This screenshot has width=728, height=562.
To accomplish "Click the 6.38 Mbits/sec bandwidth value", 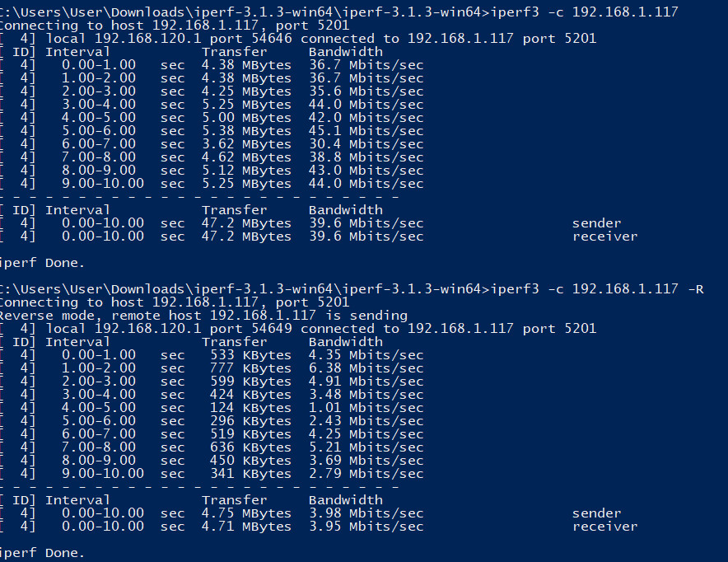I will (366, 368).
